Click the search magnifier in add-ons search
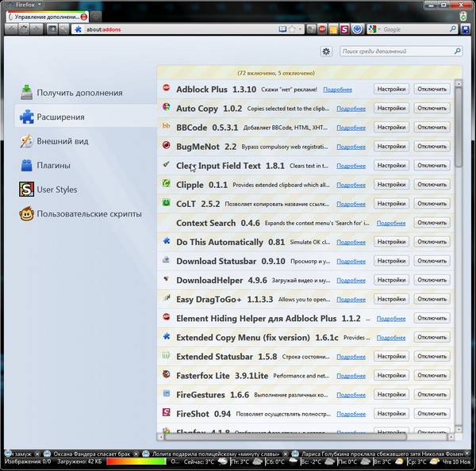Image resolution: width=476 pixels, height=471 pixels. tap(458, 51)
